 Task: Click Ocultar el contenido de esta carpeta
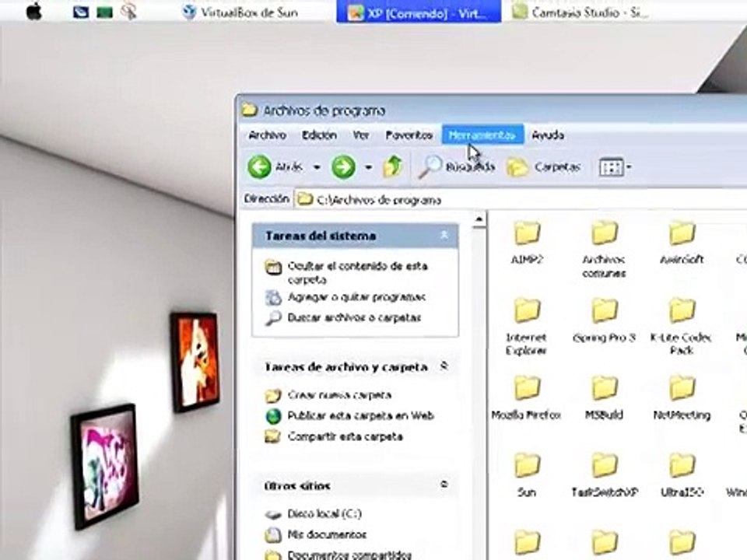pyautogui.click(x=357, y=272)
